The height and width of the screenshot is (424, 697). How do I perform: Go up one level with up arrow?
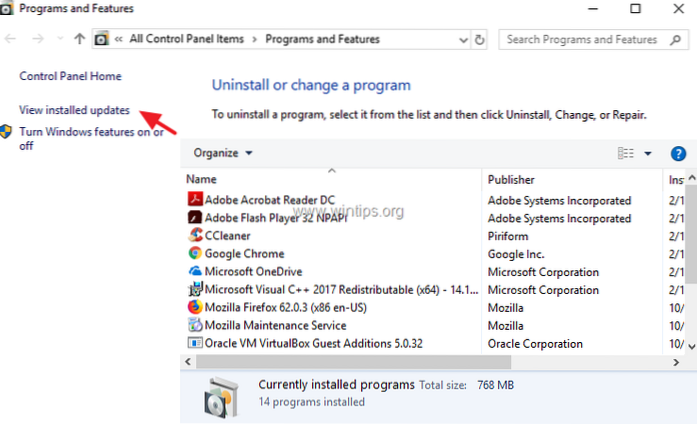[x=79, y=40]
